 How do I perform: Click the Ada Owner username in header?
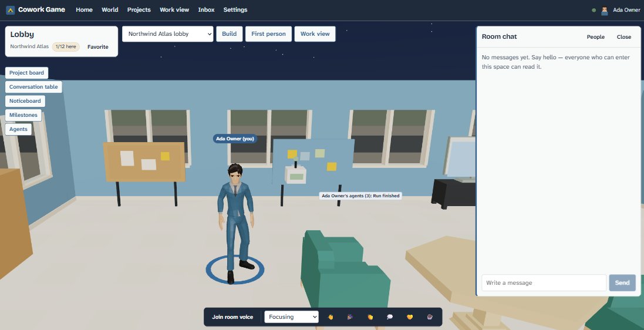click(626, 10)
